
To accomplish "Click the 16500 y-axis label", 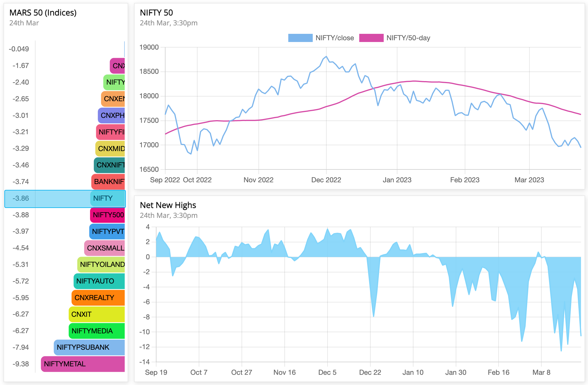I will [149, 169].
